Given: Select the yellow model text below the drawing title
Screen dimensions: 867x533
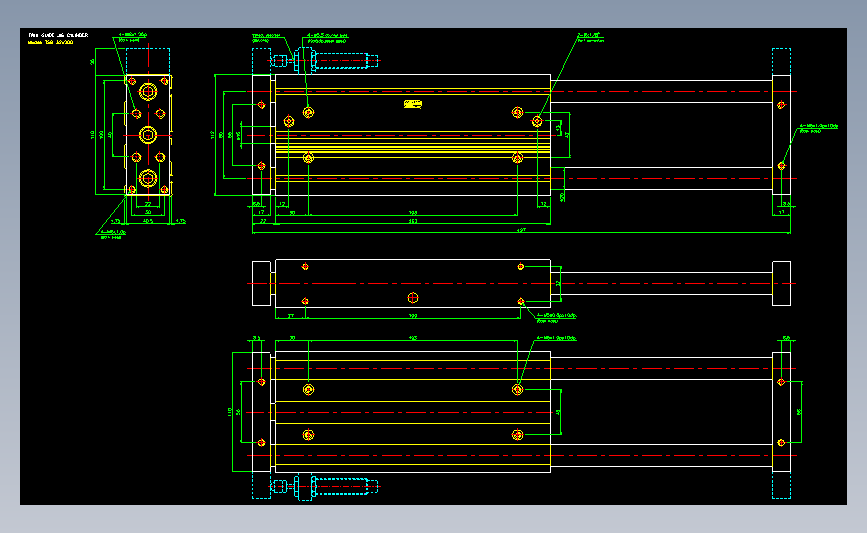Looking at the screenshot, I should (50, 42).
